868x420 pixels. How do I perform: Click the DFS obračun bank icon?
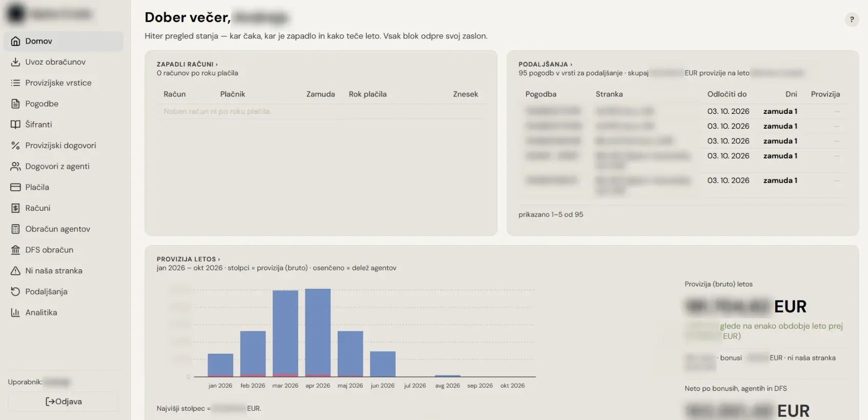(x=15, y=250)
